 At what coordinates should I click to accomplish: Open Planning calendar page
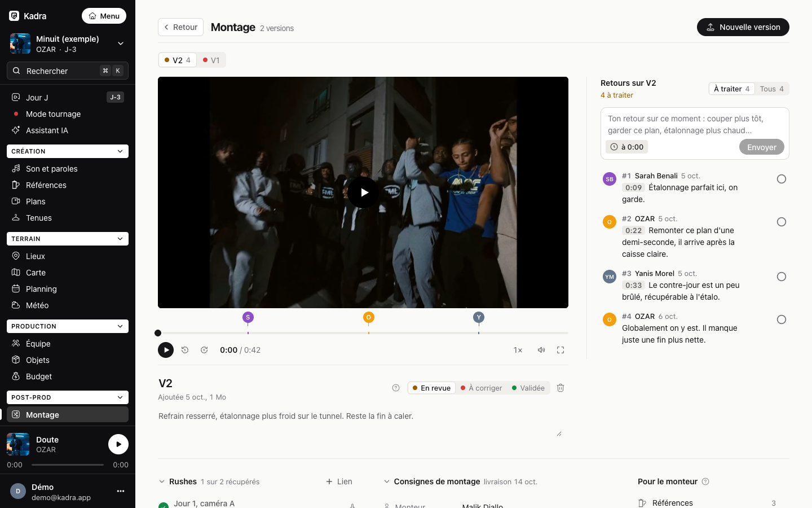[x=68, y=288]
